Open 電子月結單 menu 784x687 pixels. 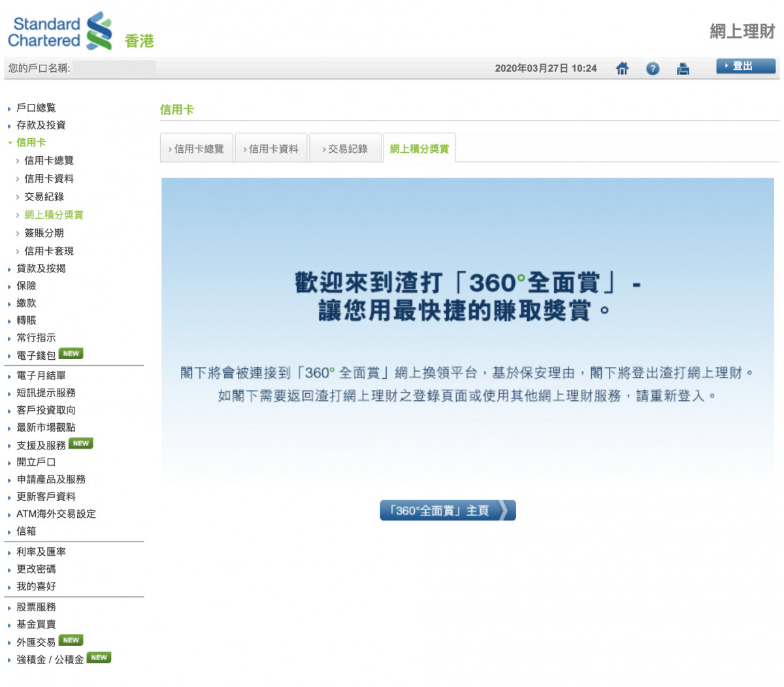pos(41,375)
